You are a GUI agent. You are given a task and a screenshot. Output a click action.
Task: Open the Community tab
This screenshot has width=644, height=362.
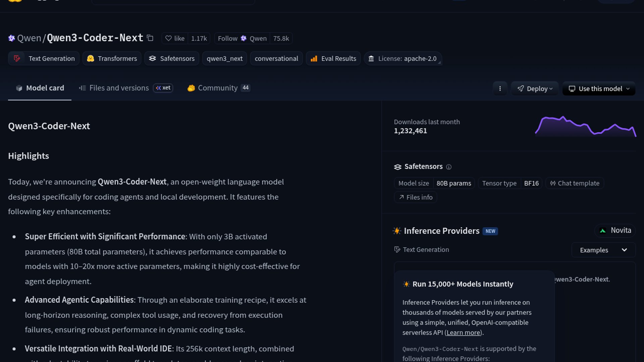click(x=217, y=88)
